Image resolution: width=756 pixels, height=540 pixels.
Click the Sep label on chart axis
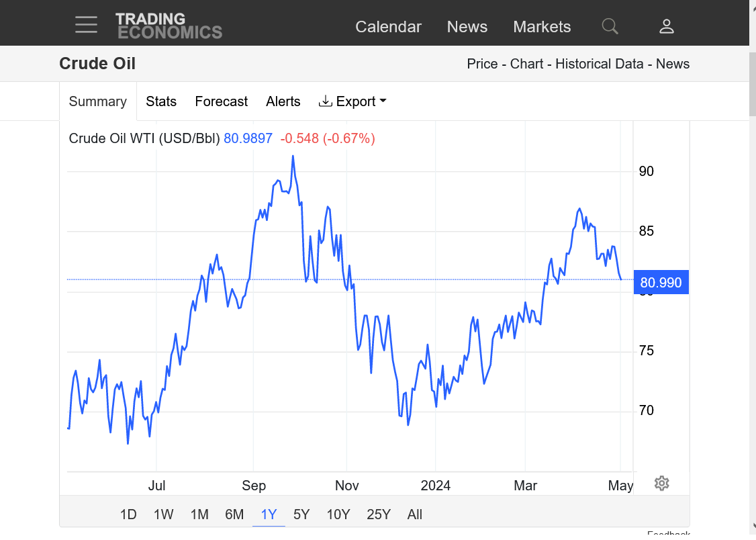(x=254, y=486)
